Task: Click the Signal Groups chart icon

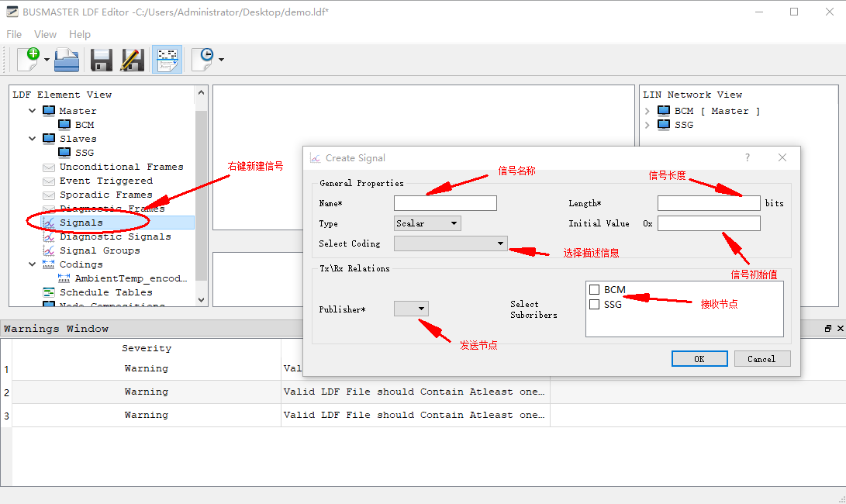Action: [49, 250]
